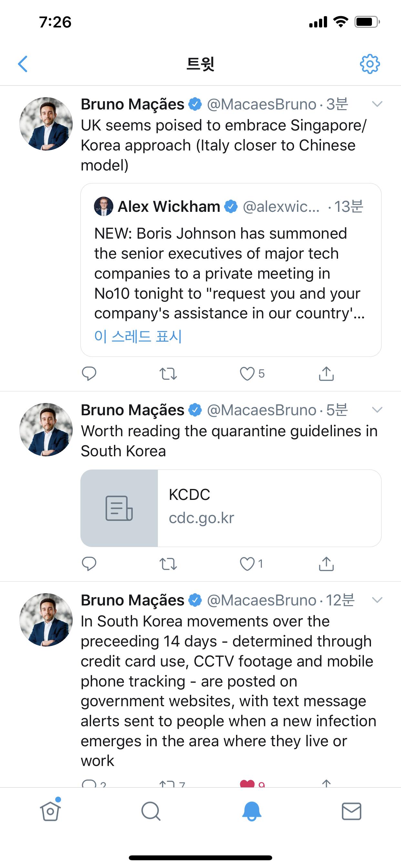Switch to the Home tab
The image size is (401, 868).
pyautogui.click(x=50, y=811)
